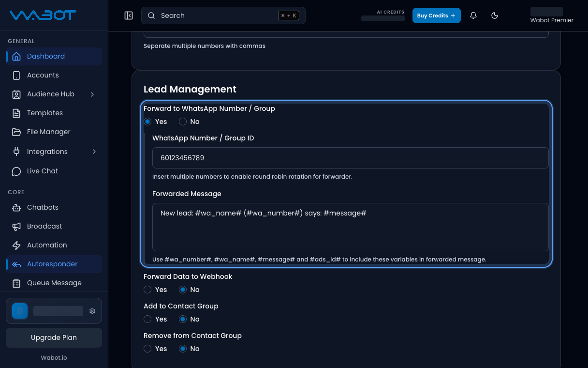Click the Integrations plug icon
Screen dimensions: 588x368
[x=16, y=152]
